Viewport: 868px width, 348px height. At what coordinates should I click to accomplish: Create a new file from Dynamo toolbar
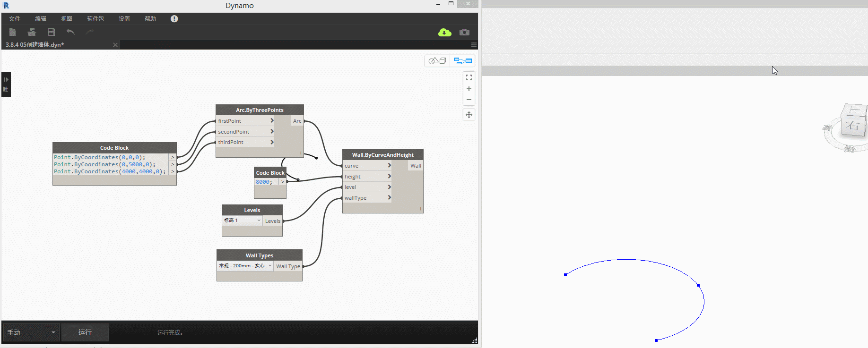[13, 32]
